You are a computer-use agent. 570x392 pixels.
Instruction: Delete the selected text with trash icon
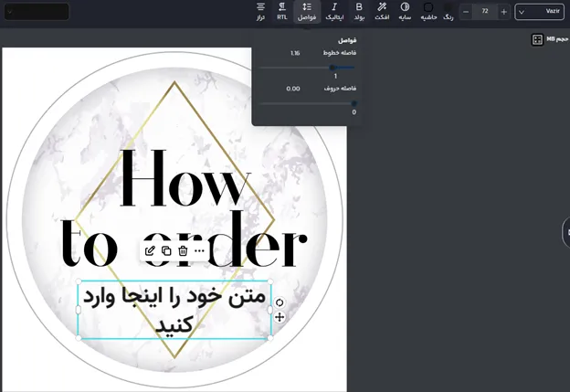[183, 250]
